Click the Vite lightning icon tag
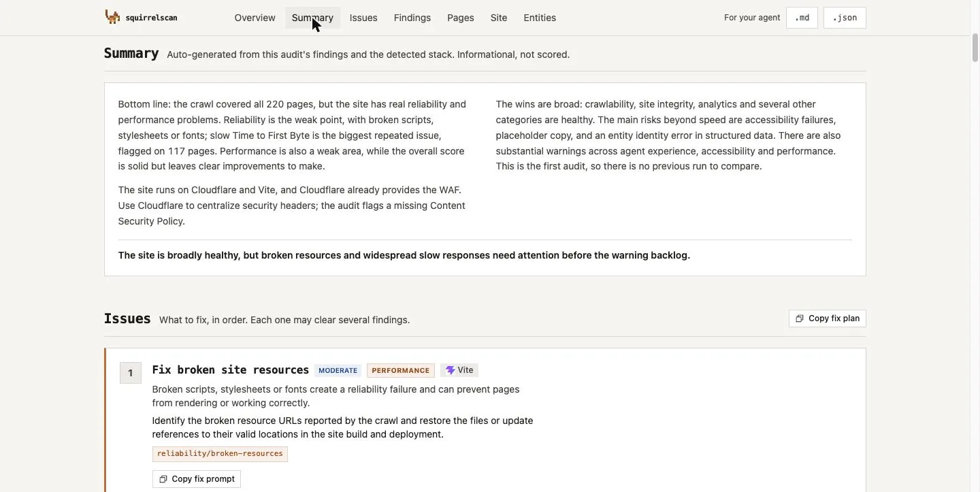980x492 pixels. [x=459, y=370]
